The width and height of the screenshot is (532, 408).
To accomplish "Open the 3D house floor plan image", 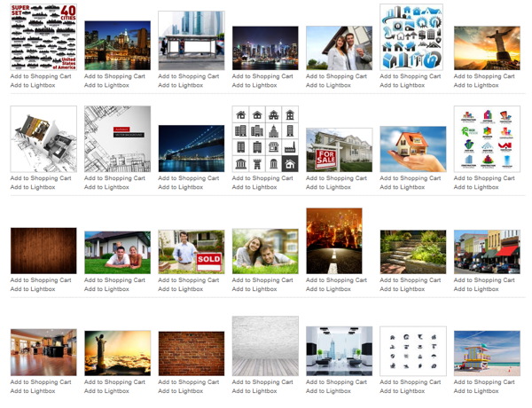I will (x=43, y=139).
